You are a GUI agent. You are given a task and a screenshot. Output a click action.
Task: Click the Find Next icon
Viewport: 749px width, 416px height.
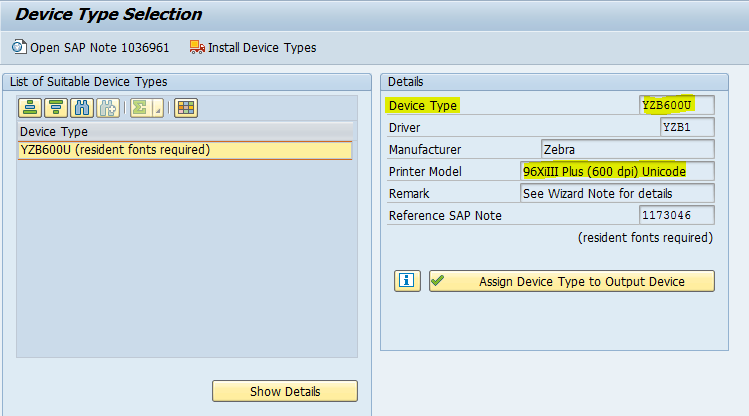click(108, 108)
